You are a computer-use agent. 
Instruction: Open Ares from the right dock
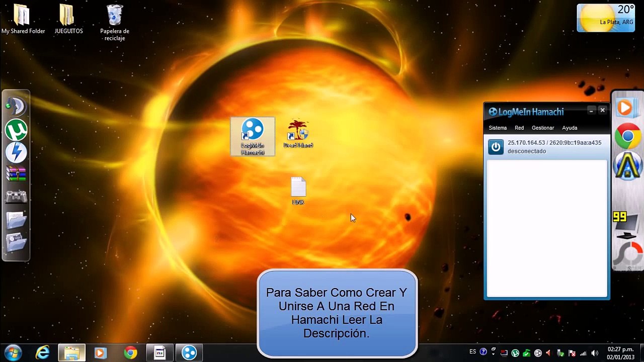tap(627, 166)
